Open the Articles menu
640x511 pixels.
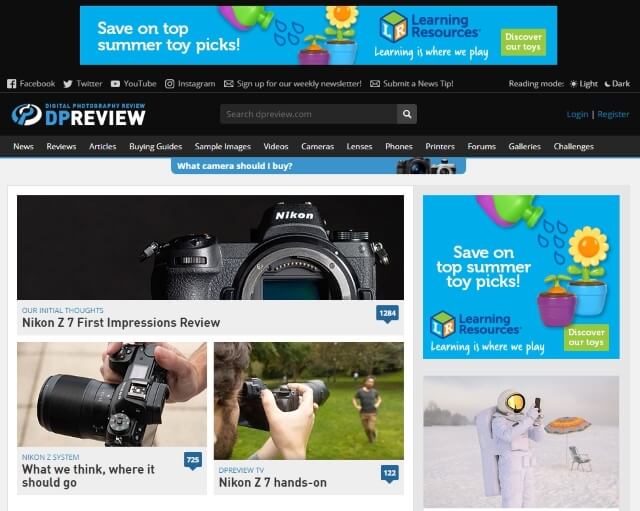pos(102,147)
